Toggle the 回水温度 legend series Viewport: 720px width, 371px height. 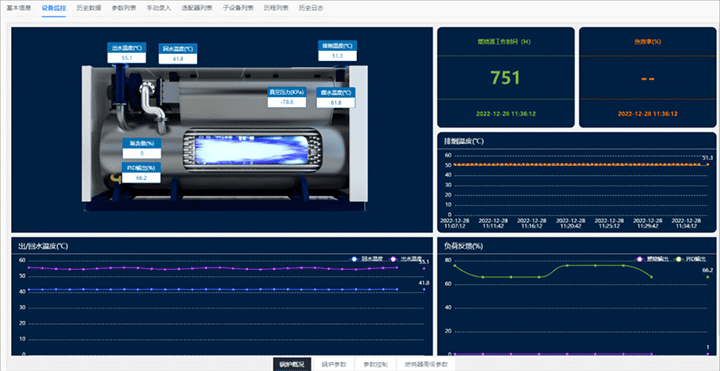coord(365,259)
